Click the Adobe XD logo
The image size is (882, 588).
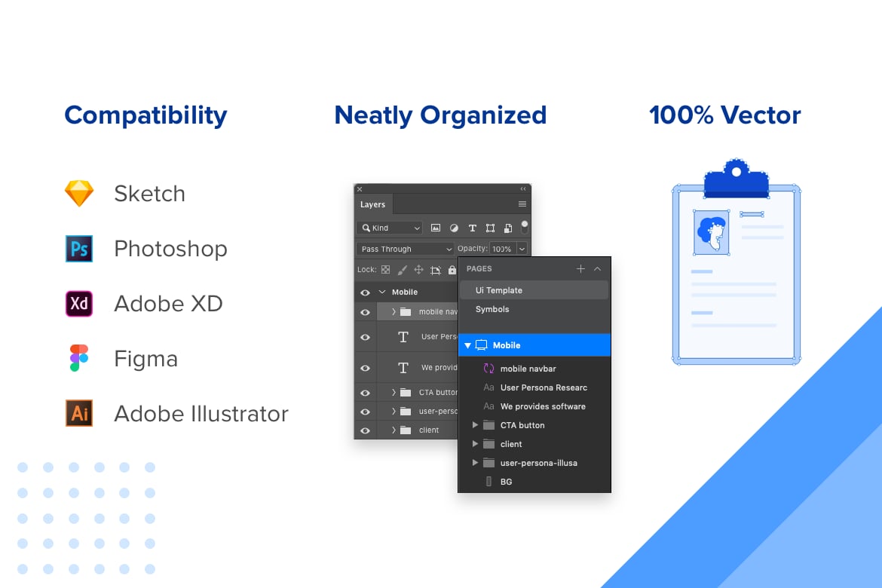tap(79, 304)
